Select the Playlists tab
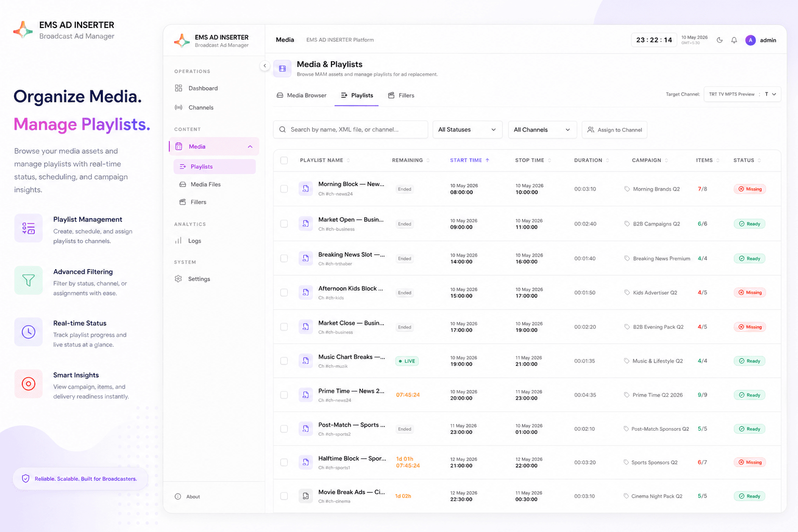The image size is (798, 532). click(x=356, y=96)
